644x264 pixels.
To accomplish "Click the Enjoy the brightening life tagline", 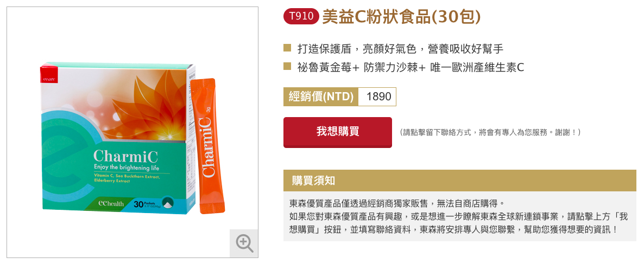I will (126, 168).
